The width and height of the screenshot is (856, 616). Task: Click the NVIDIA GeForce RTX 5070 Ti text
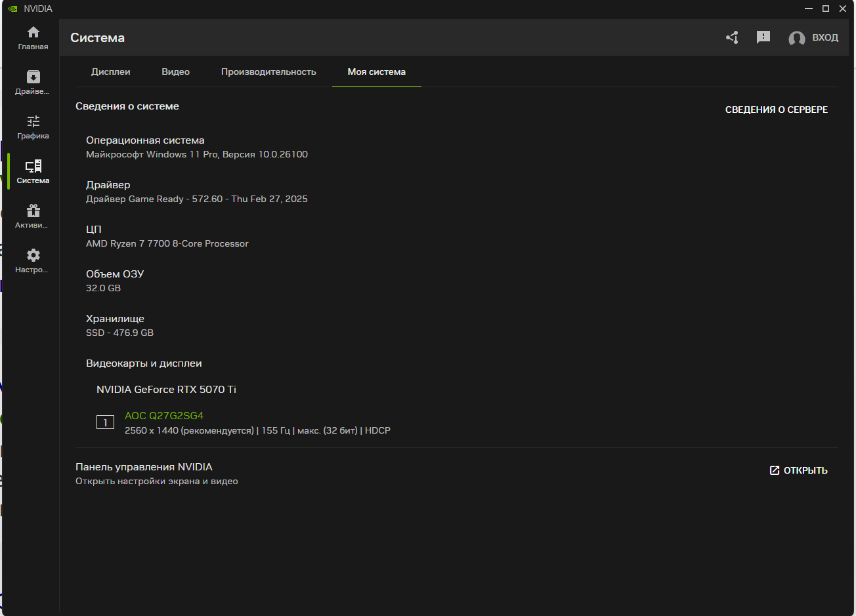167,390
